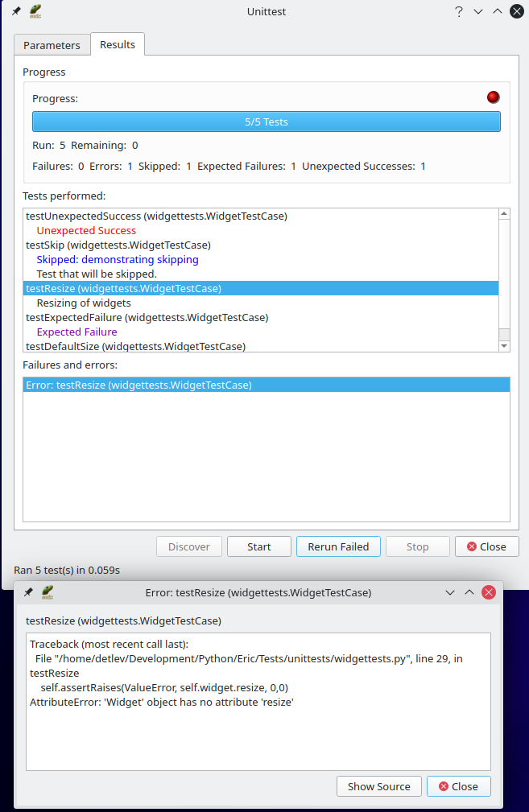Maximize the Unittest window with up chevron

pos(498,11)
